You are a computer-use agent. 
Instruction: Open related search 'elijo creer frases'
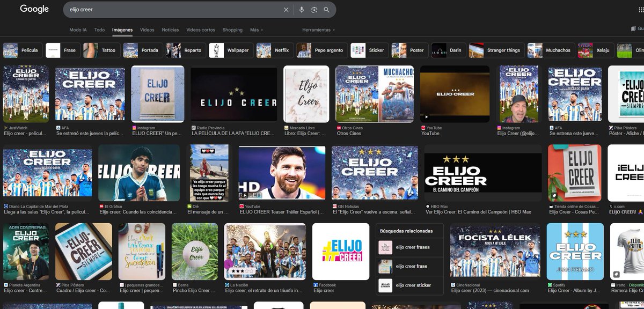click(410, 247)
